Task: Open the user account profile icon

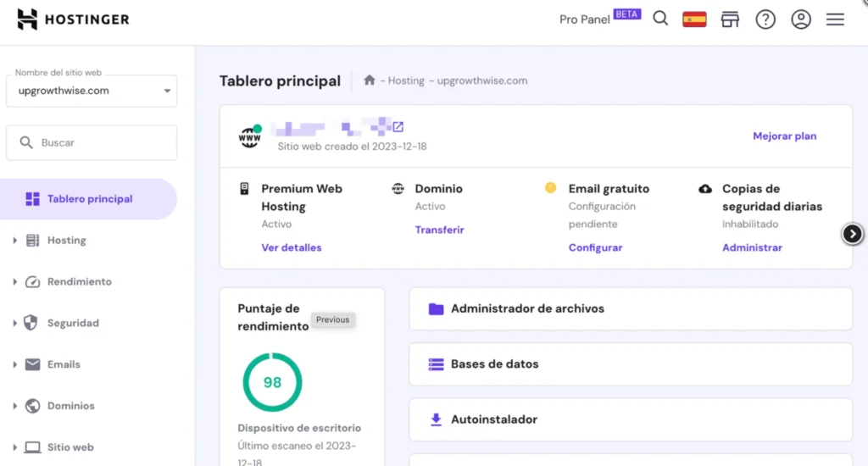Action: pos(801,19)
